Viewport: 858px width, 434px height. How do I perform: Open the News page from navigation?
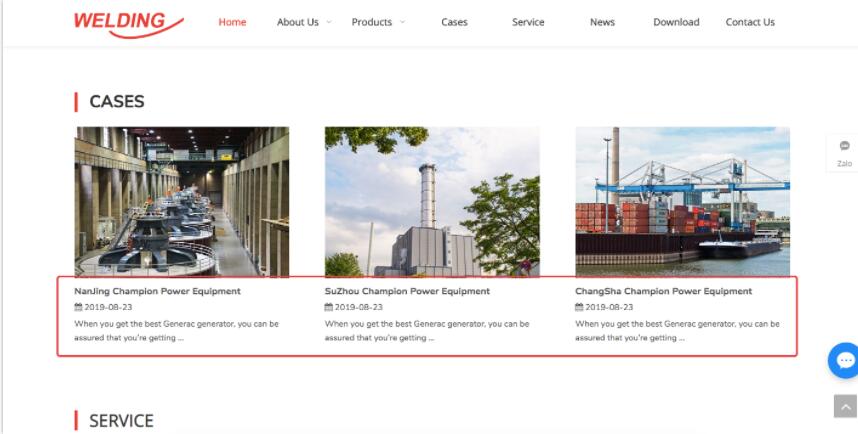click(602, 22)
